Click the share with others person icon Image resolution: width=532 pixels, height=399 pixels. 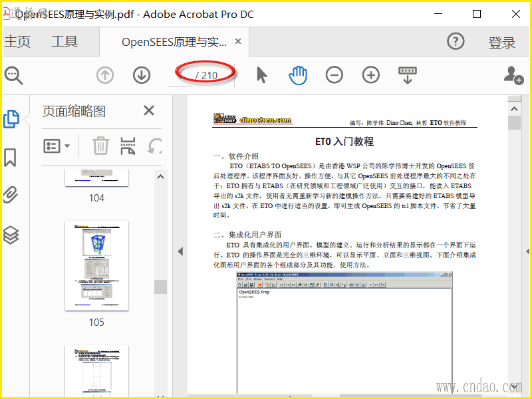pos(513,75)
